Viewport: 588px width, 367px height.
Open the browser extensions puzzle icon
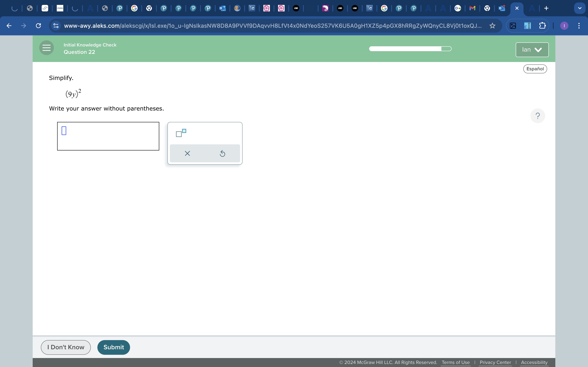pos(542,26)
